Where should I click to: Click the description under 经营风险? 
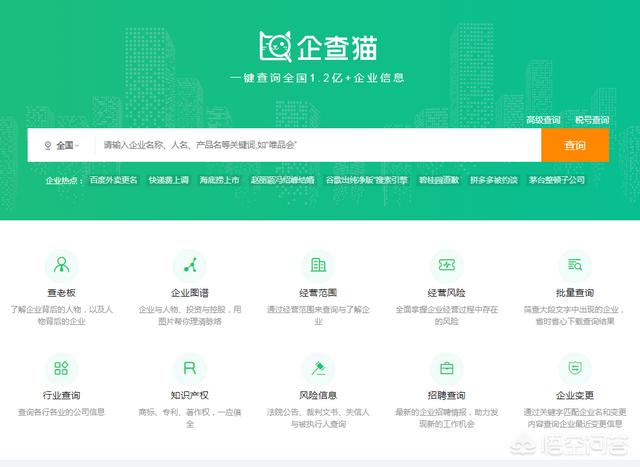pyautogui.click(x=447, y=315)
